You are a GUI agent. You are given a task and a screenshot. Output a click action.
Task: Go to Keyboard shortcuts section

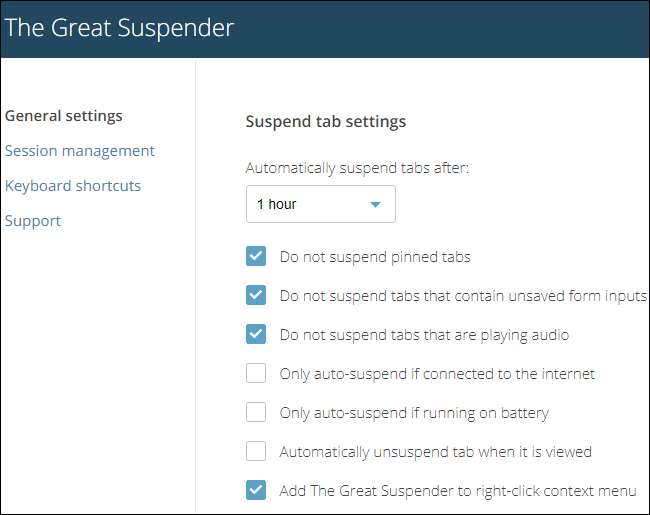(73, 186)
